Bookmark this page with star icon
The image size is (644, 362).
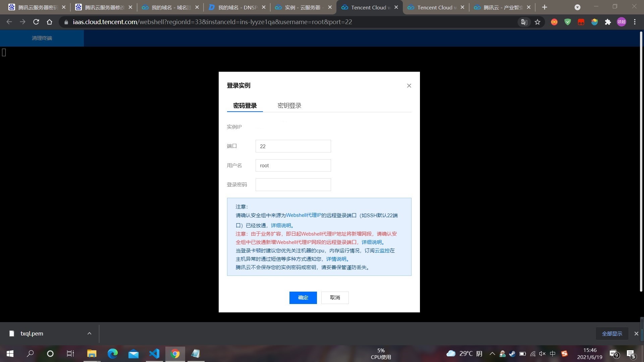[538, 22]
